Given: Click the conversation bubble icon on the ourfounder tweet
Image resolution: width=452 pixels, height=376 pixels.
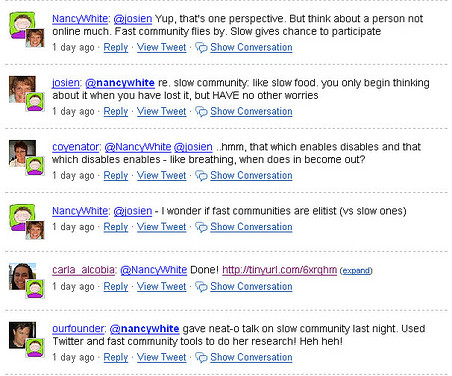Looking at the screenshot, I should pos(201,357).
